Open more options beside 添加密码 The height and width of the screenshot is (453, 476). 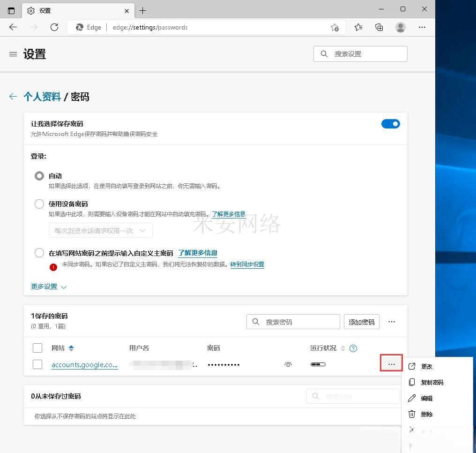click(x=392, y=322)
